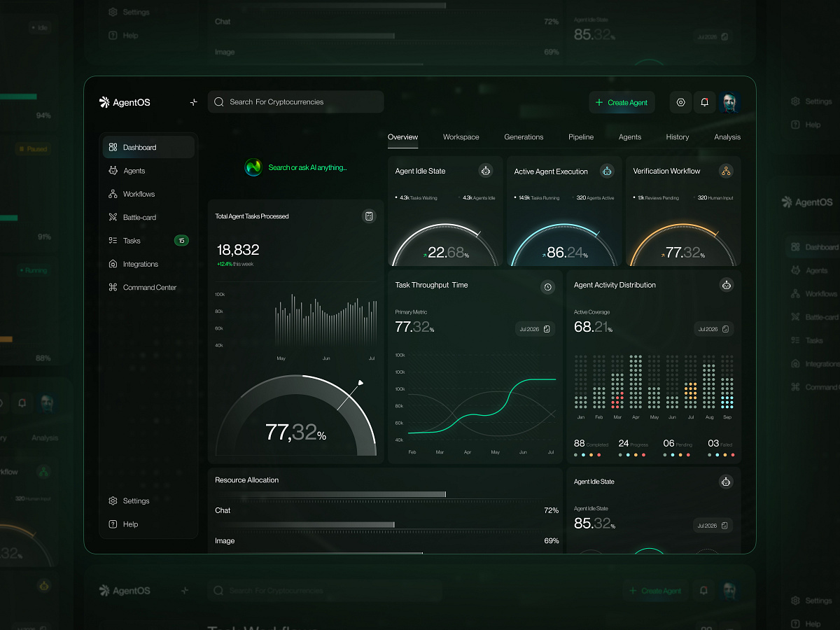The width and height of the screenshot is (840, 630).
Task: Open the Jul 2026 picker on Agent Activity Distribution
Action: 713,328
